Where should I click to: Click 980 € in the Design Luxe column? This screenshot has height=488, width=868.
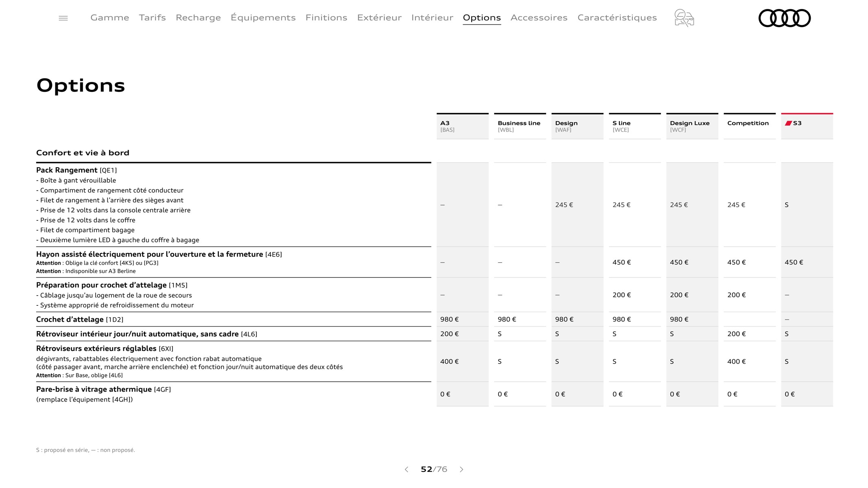(679, 319)
